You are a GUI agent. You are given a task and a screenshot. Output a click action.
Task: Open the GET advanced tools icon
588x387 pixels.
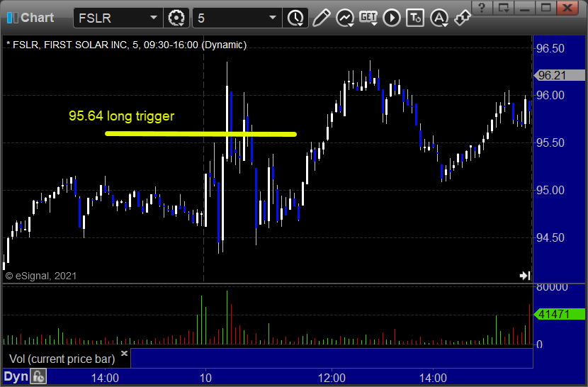click(368, 18)
